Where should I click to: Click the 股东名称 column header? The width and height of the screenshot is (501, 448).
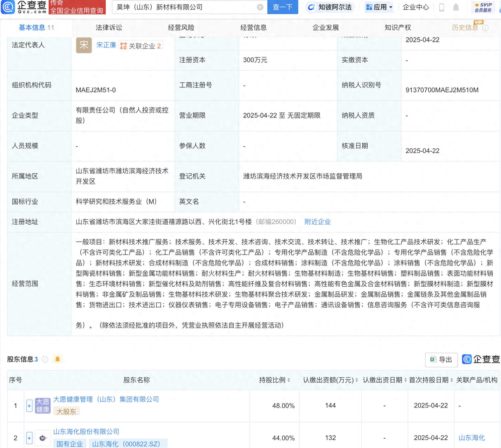pyautogui.click(x=137, y=380)
